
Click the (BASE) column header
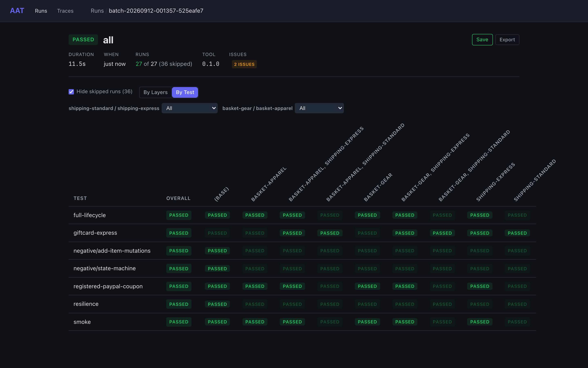point(221,194)
